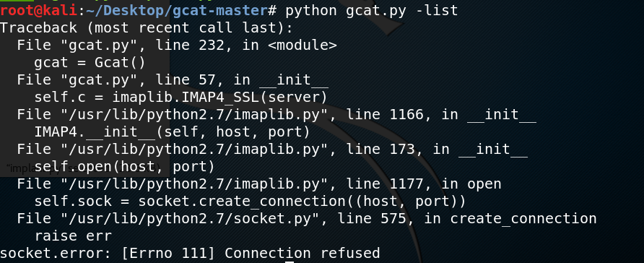644x263 pixels.
Task: Click the root@kali prompt text
Action: [x=38, y=10]
